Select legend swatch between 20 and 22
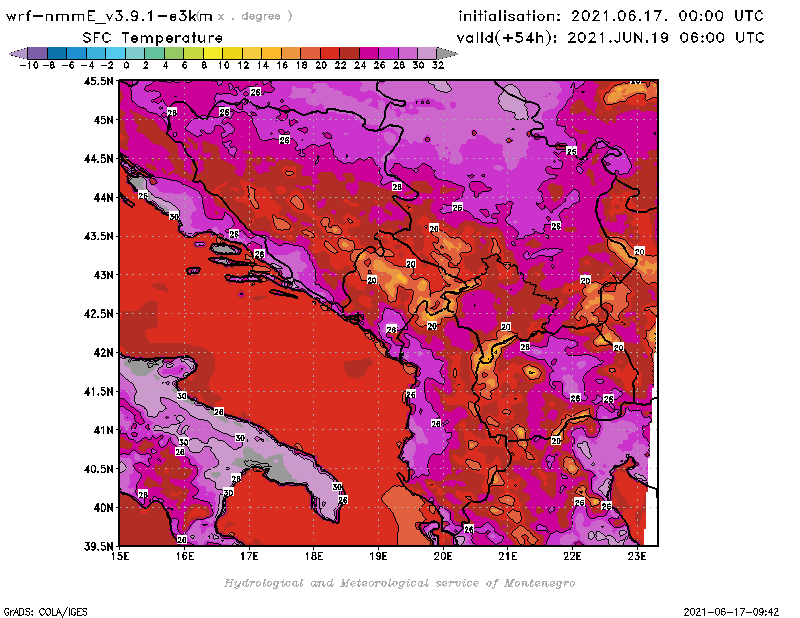The height and width of the screenshot is (618, 800). [x=330, y=53]
